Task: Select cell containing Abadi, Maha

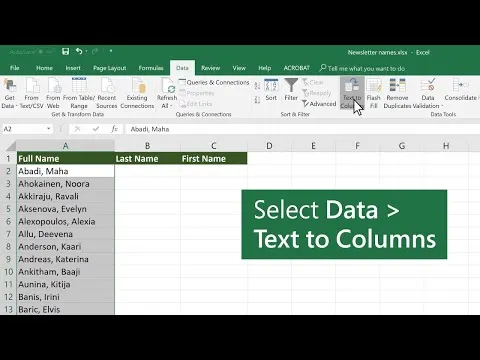Action: click(65, 171)
